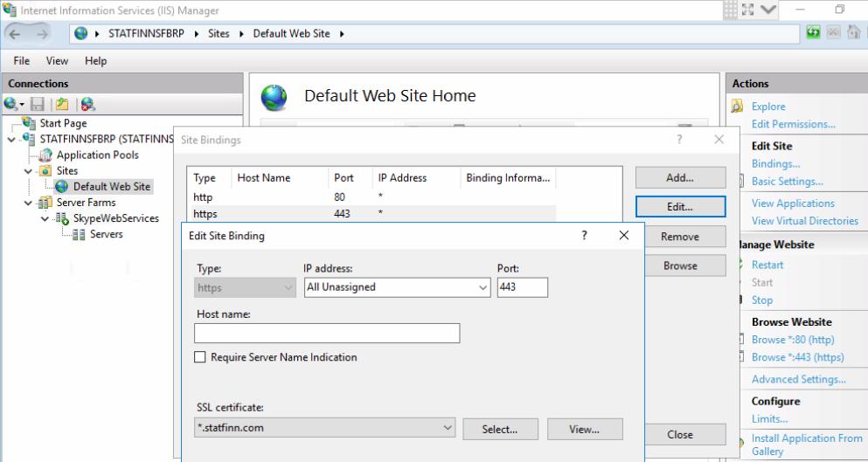This screenshot has height=462, width=868.
Task: Click the back navigation arrow
Action: [x=15, y=34]
